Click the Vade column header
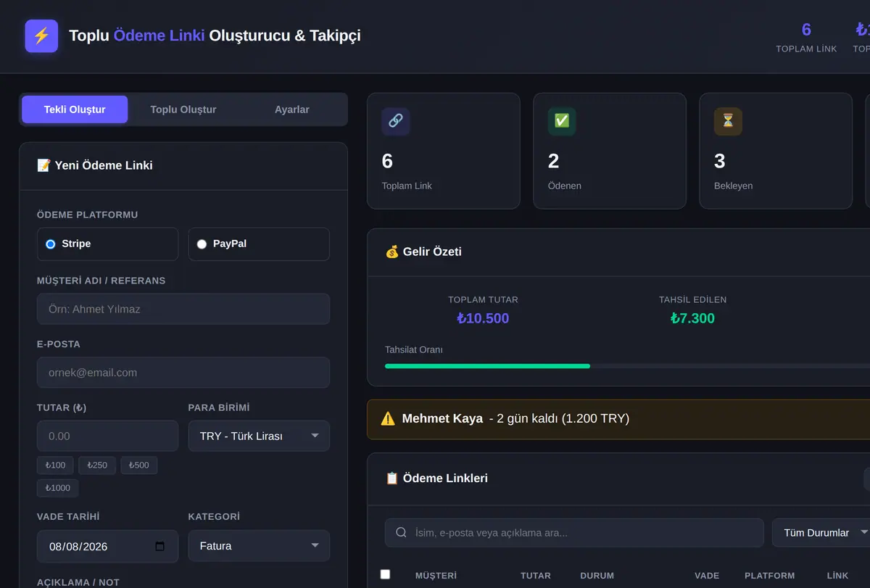The image size is (870, 588). 707,576
